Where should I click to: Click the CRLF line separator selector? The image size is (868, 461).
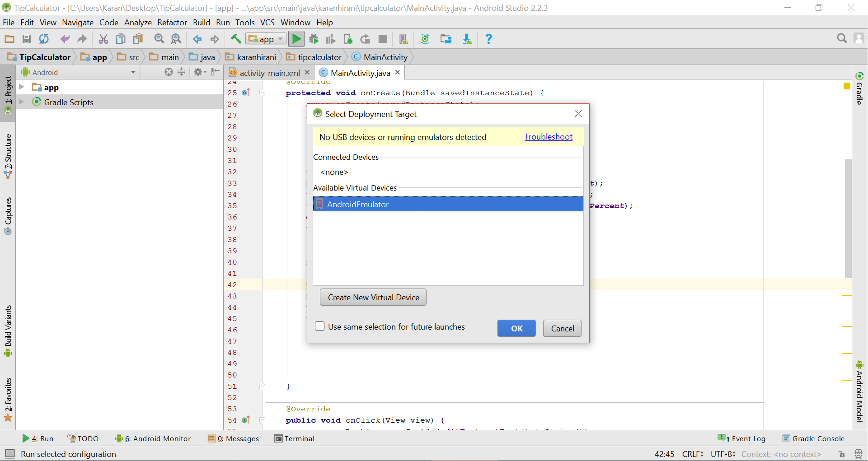coord(693,454)
